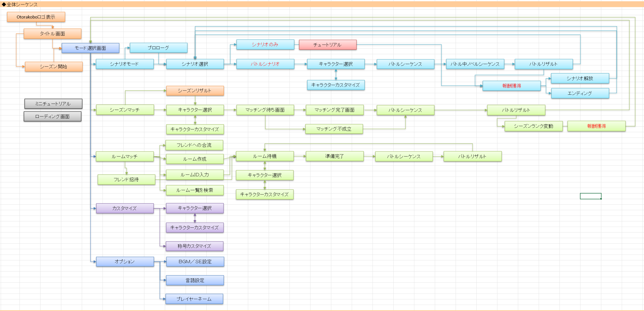Click the プレイヤーネーム box

[194, 299]
